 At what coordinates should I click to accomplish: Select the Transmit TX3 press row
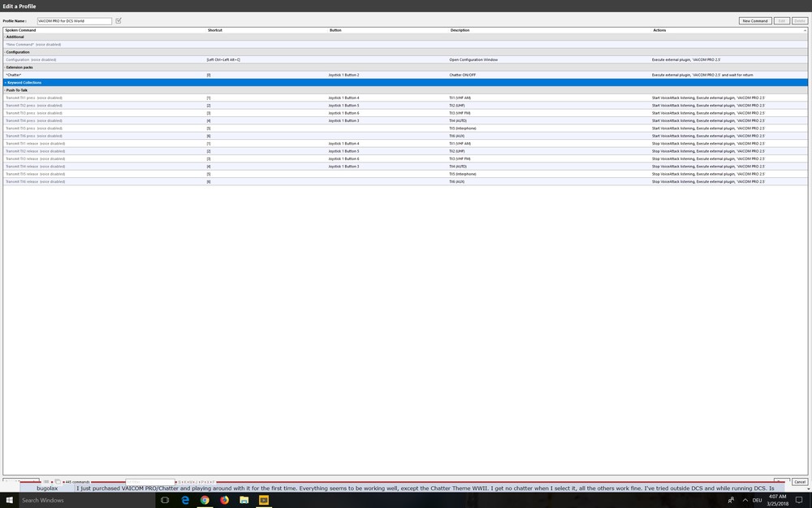click(x=405, y=113)
